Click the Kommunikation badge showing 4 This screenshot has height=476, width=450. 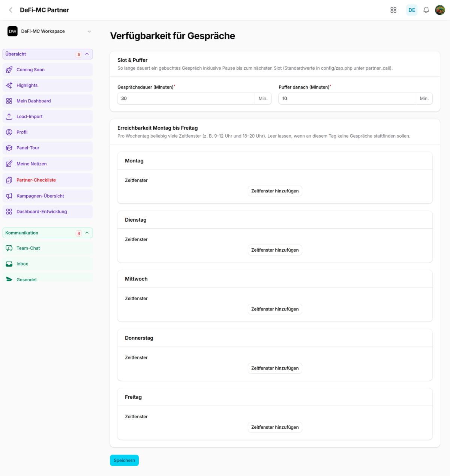coord(79,233)
